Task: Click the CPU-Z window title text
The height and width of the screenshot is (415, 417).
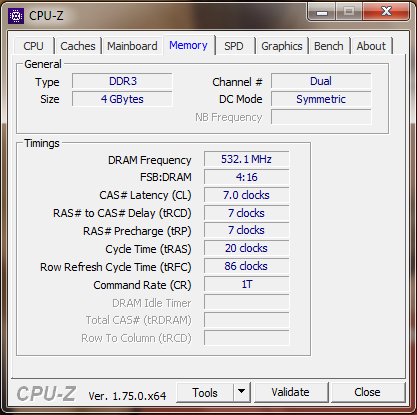Action: point(46,16)
